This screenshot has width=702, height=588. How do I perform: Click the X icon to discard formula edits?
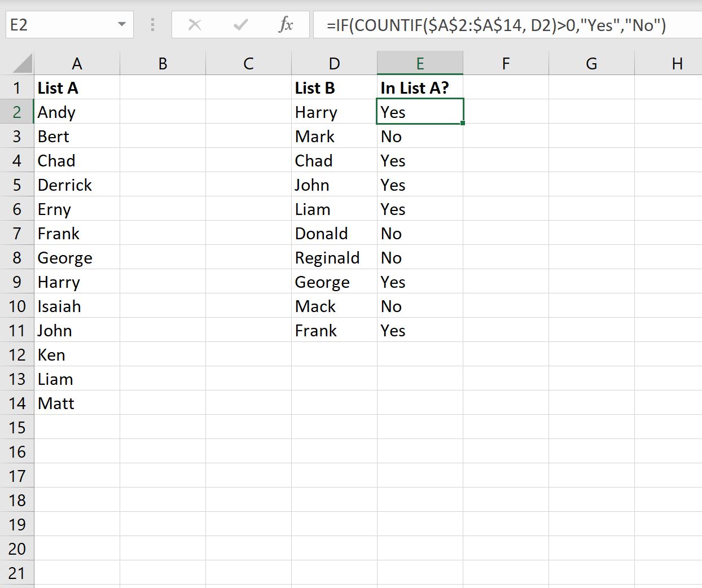(195, 25)
